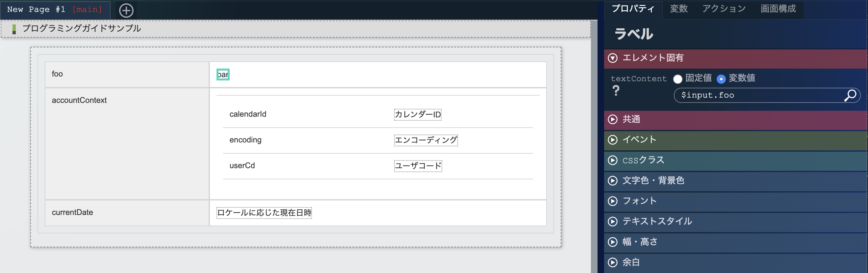Switch to the 変数 tab
Screen dimensions: 868x273
coord(678,9)
